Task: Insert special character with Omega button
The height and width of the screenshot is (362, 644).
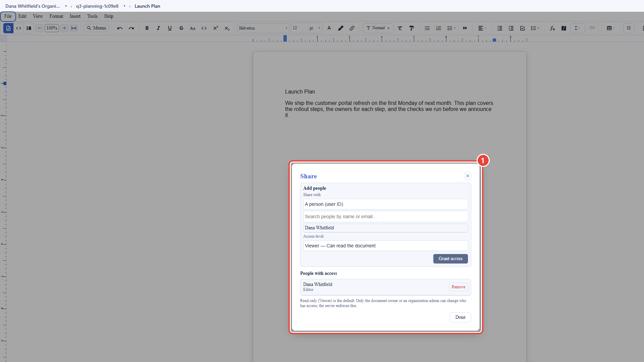Action: (x=629, y=28)
